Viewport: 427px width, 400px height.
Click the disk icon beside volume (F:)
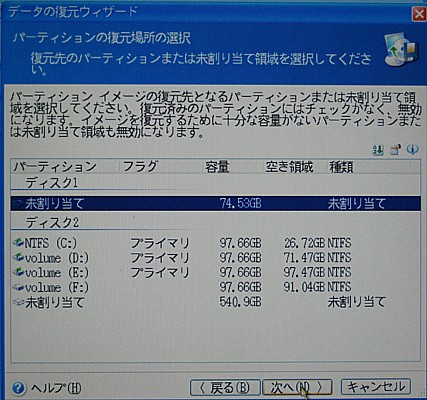(18, 287)
